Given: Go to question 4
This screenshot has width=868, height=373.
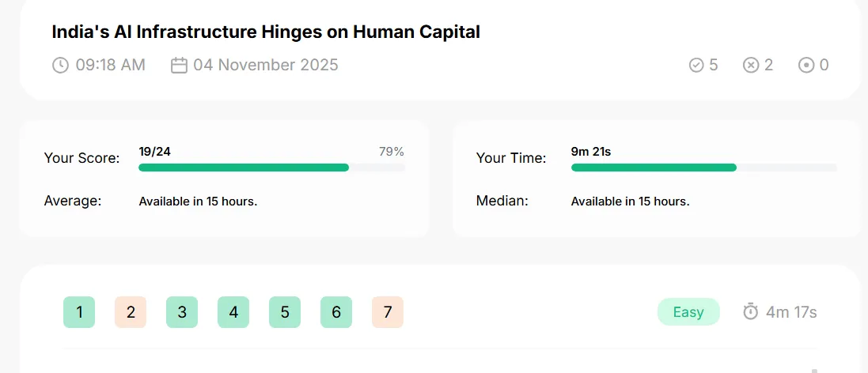Looking at the screenshot, I should [233, 312].
